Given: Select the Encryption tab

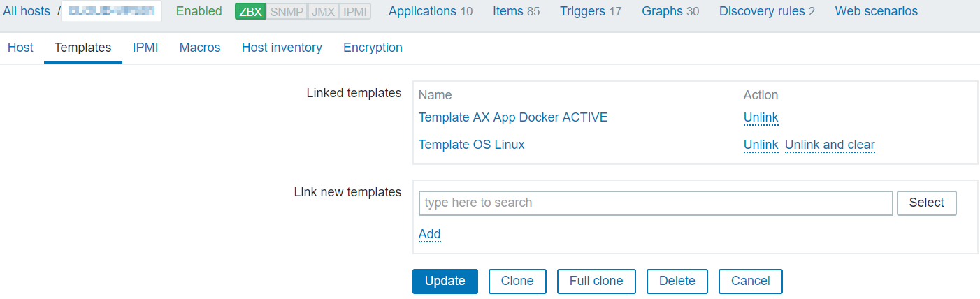Looking at the screenshot, I should click(373, 48).
